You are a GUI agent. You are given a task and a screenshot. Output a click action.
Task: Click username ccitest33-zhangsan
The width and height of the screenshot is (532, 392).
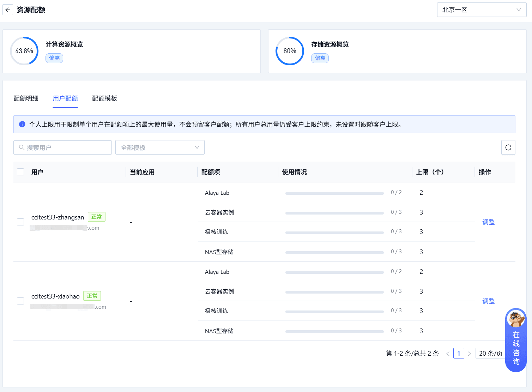[58, 217]
